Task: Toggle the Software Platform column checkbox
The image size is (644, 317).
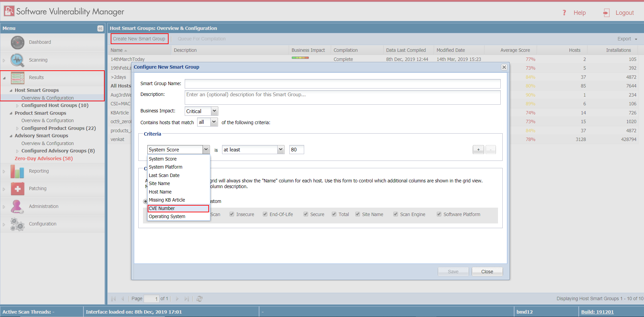Action: (x=439, y=214)
